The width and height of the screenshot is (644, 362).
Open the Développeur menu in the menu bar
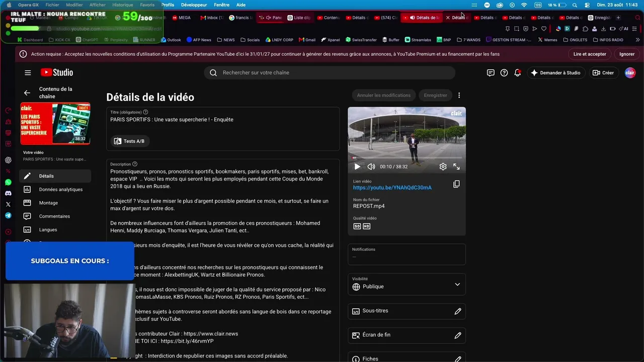[x=194, y=5]
